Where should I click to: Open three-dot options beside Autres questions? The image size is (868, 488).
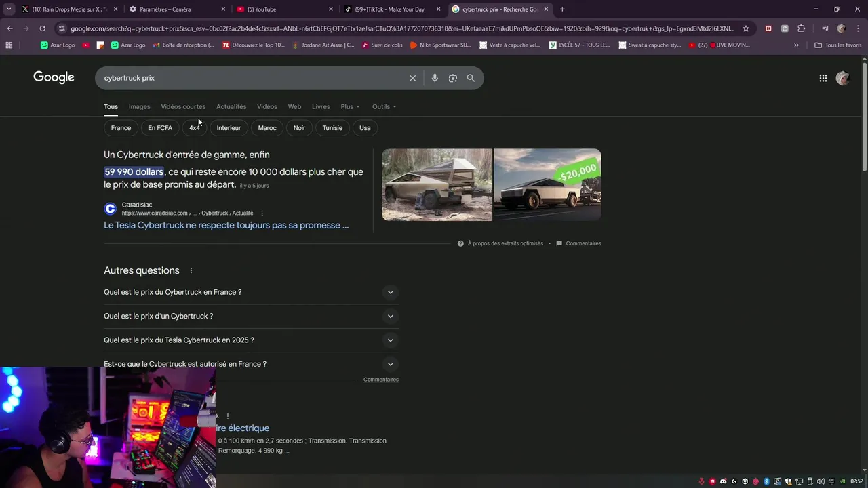191,271
